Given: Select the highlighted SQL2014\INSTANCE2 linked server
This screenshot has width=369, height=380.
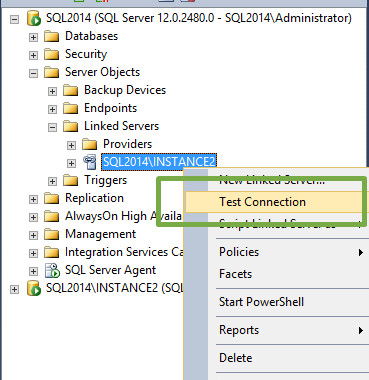Looking at the screenshot, I should tap(159, 162).
